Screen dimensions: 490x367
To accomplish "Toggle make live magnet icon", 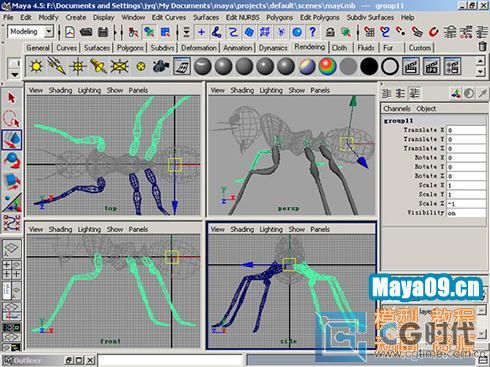I will (x=433, y=32).
